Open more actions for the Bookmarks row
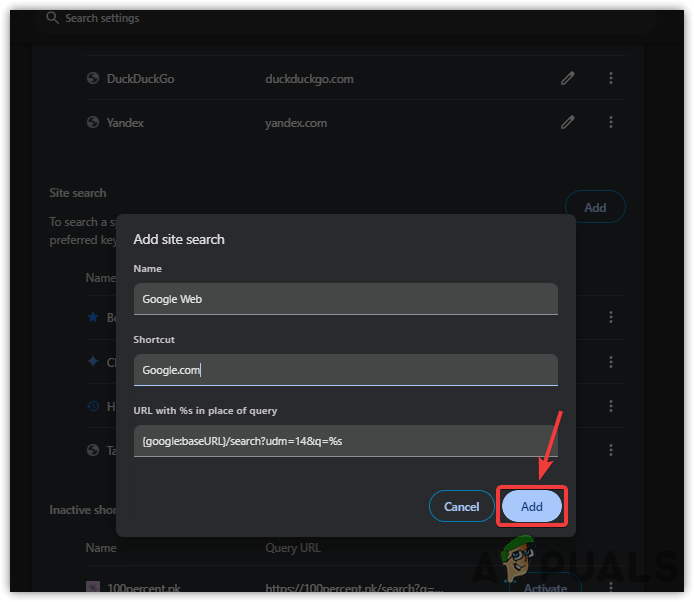Viewport: 694px width, 602px height. pyautogui.click(x=611, y=317)
